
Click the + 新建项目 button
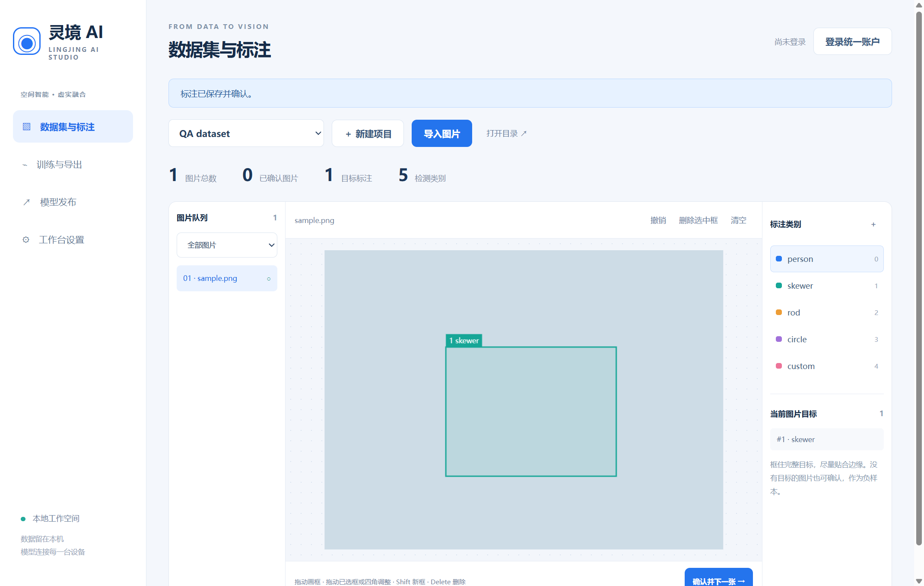point(368,134)
